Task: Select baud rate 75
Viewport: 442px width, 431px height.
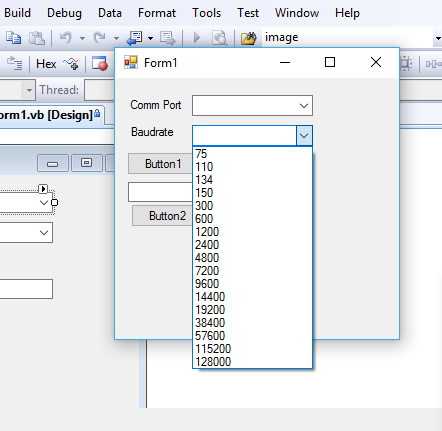Action: [x=253, y=154]
